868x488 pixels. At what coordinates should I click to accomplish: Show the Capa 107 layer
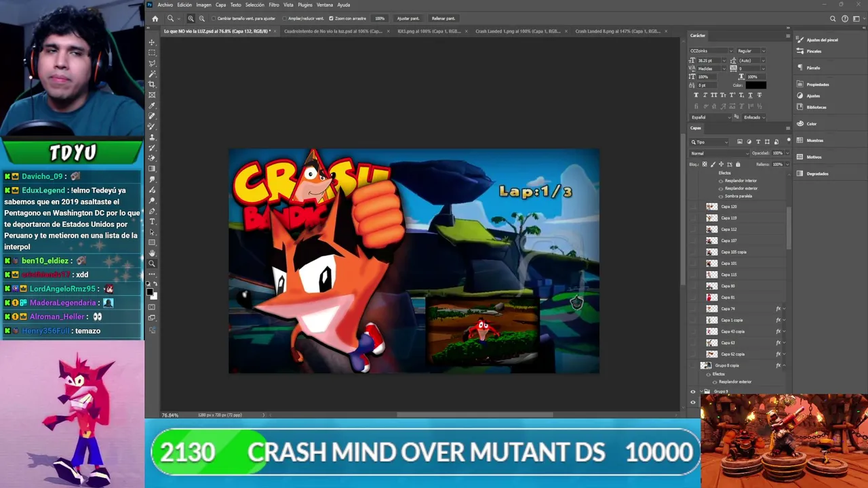pyautogui.click(x=693, y=241)
